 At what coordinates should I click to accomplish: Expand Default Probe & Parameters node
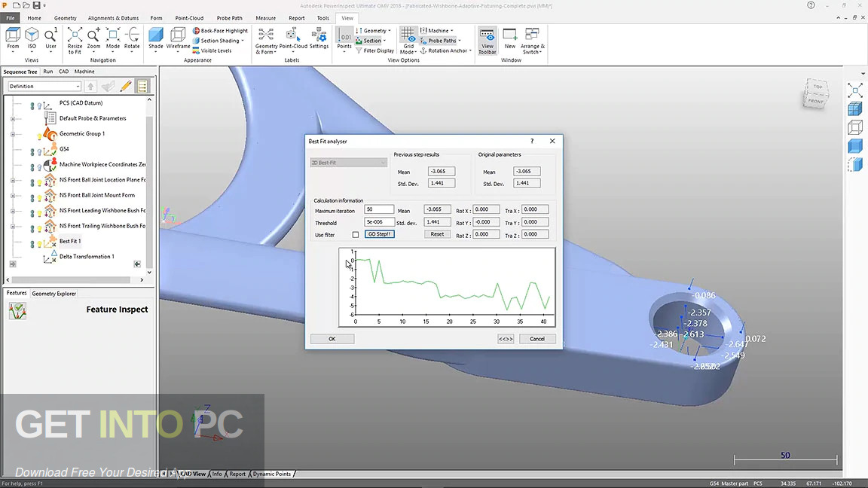[13, 118]
